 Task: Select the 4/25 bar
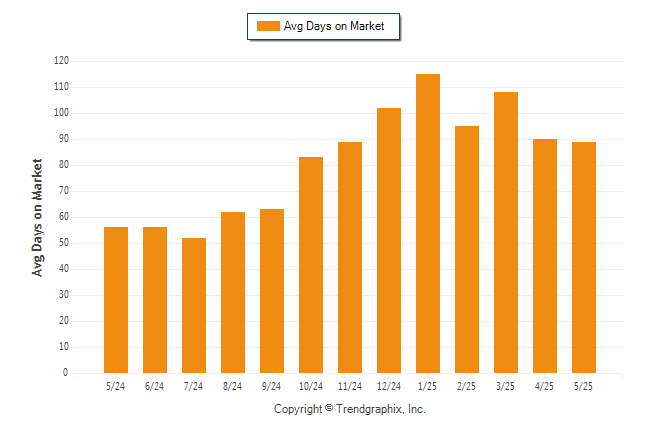pos(545,256)
